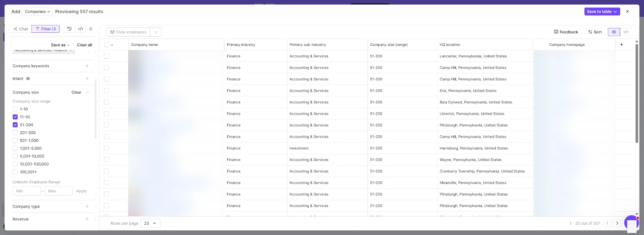Switch to code view icon in toolbar

point(626,32)
